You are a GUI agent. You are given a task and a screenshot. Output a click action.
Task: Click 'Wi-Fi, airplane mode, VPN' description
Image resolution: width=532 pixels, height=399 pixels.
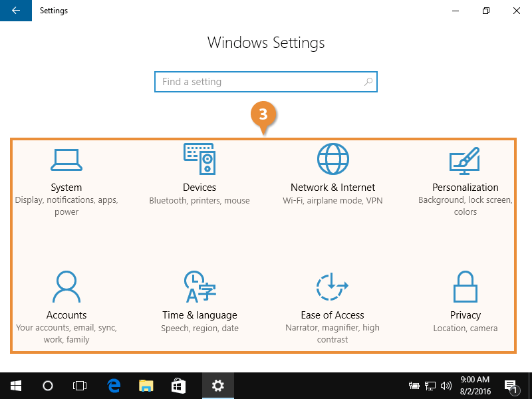(332, 201)
